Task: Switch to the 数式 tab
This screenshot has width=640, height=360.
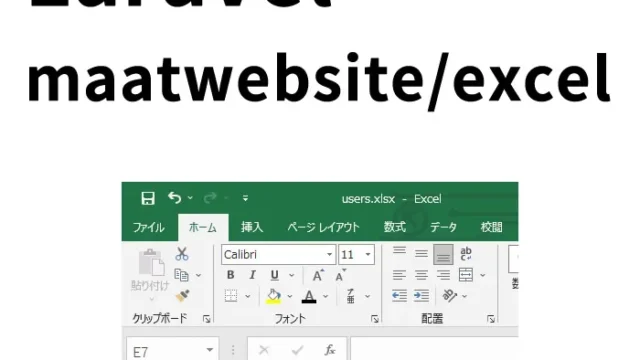Action: tap(395, 227)
